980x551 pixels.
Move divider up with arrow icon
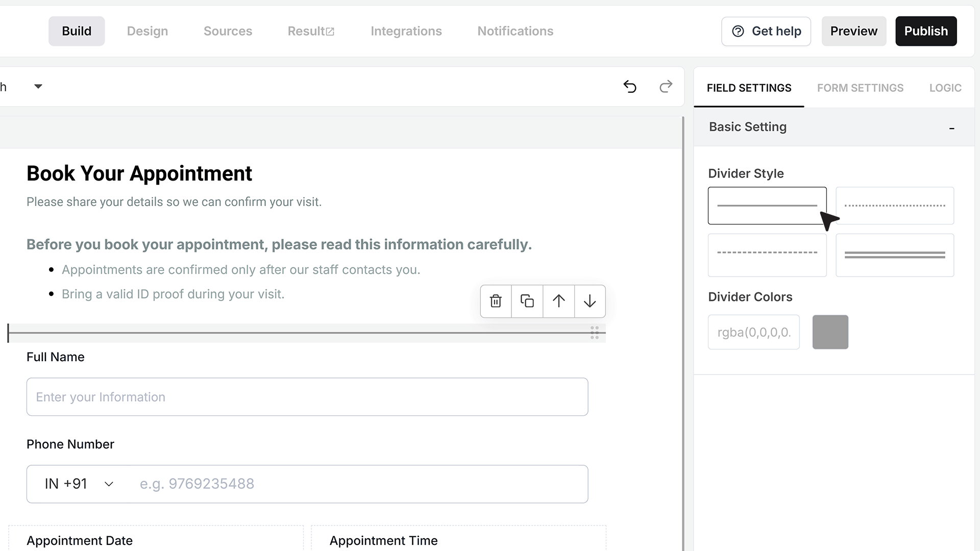(x=558, y=301)
